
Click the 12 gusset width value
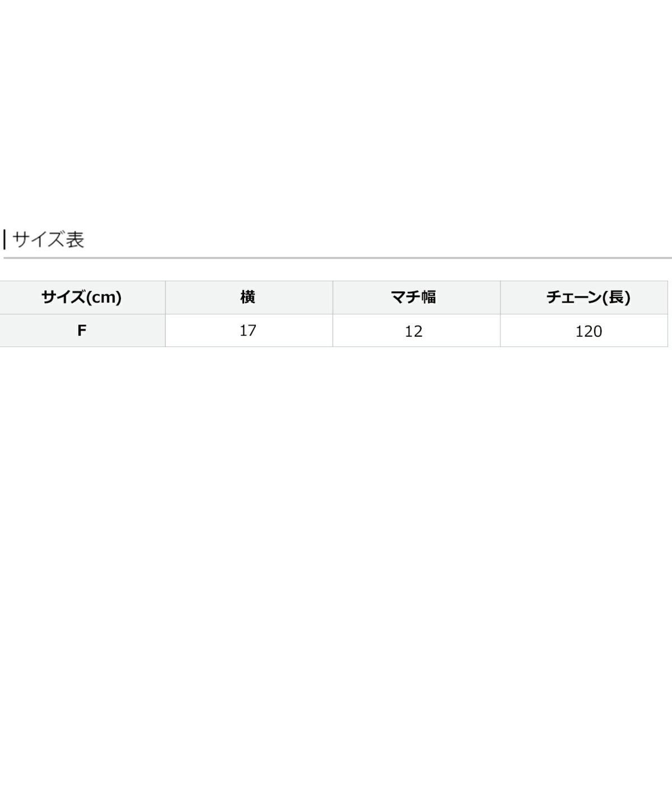tap(413, 331)
